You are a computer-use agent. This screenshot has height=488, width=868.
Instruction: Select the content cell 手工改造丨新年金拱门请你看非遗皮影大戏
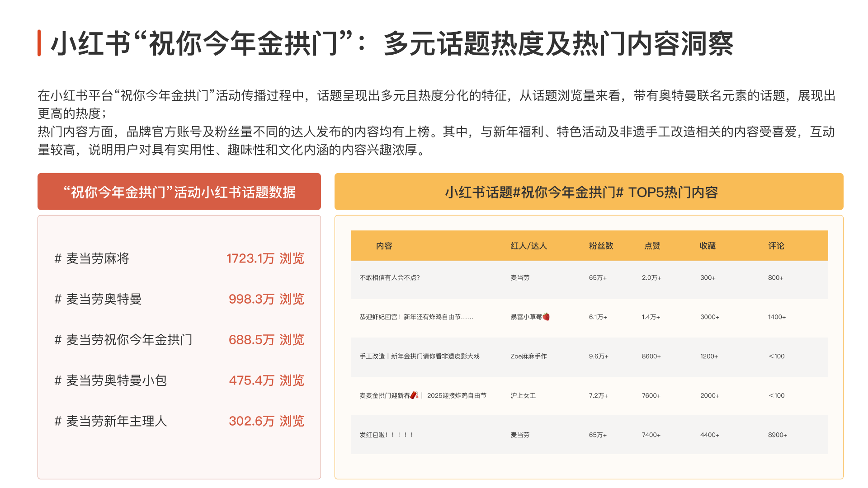click(420, 356)
